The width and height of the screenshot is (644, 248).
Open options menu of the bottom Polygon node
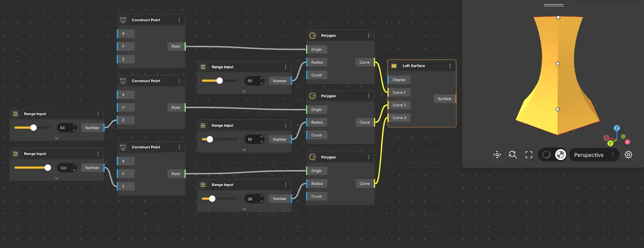coord(369,157)
